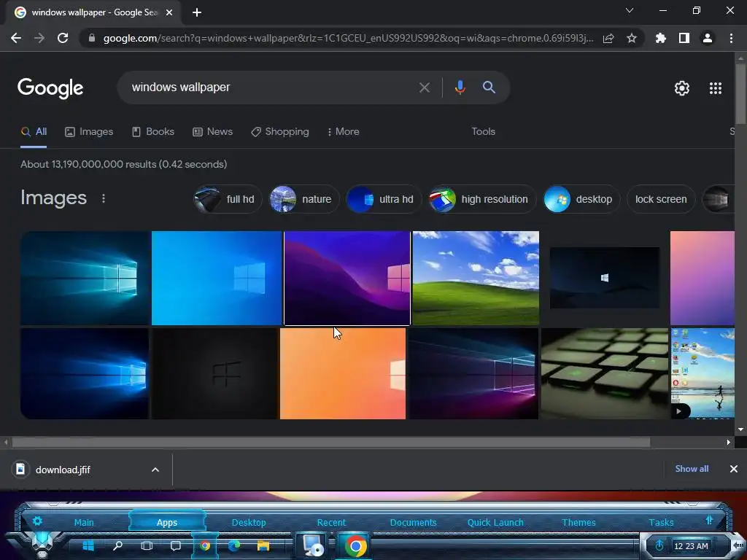This screenshot has width=747, height=560.
Task: Open Google quick settings gear
Action: 682,88
